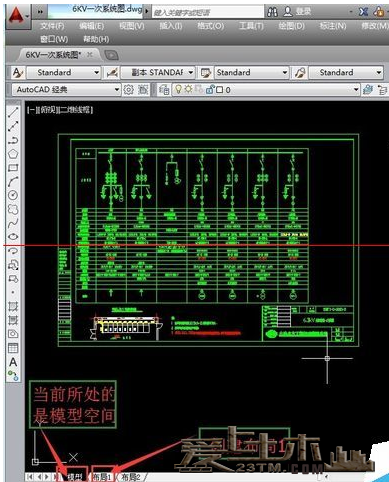Toggle layer on/off lightbulb icon
The width and height of the screenshot is (389, 482).
(x=179, y=89)
